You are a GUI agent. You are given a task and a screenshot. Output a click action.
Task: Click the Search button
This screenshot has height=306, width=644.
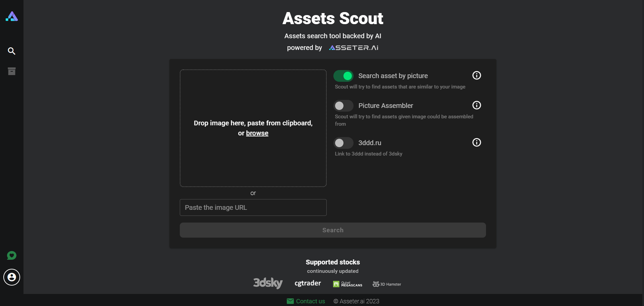[x=332, y=230]
